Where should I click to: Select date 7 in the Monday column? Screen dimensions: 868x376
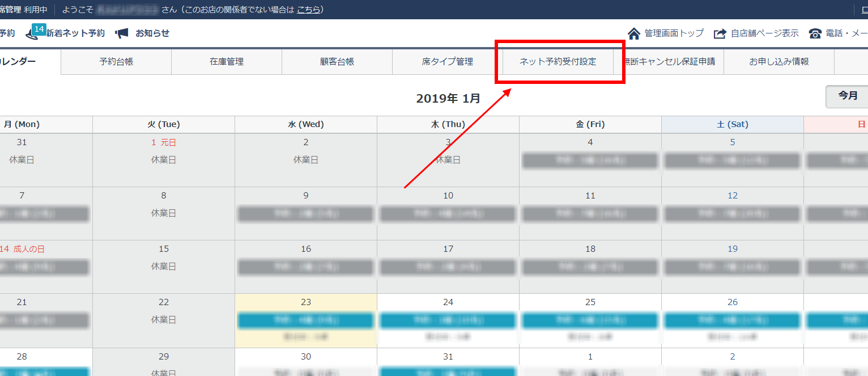(x=22, y=196)
